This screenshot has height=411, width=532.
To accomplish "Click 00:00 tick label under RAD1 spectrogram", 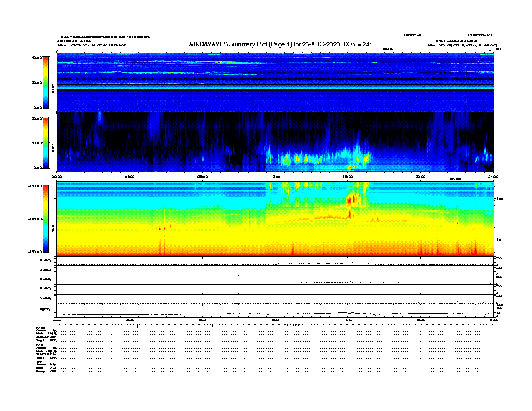I will [56, 177].
